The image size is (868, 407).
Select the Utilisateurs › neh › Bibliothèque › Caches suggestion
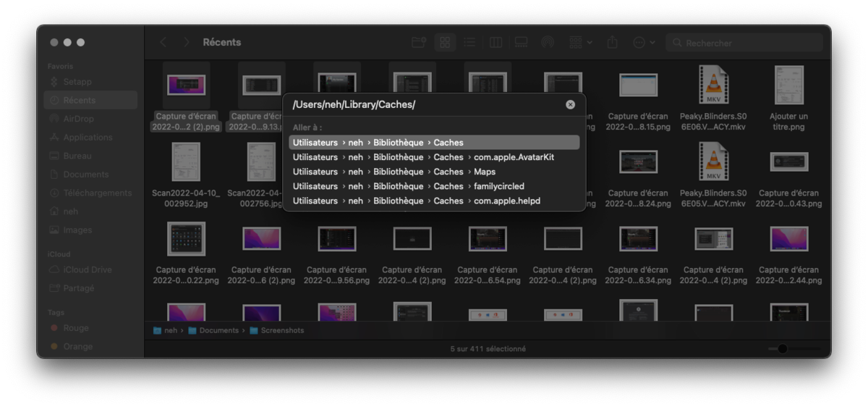[x=434, y=143]
